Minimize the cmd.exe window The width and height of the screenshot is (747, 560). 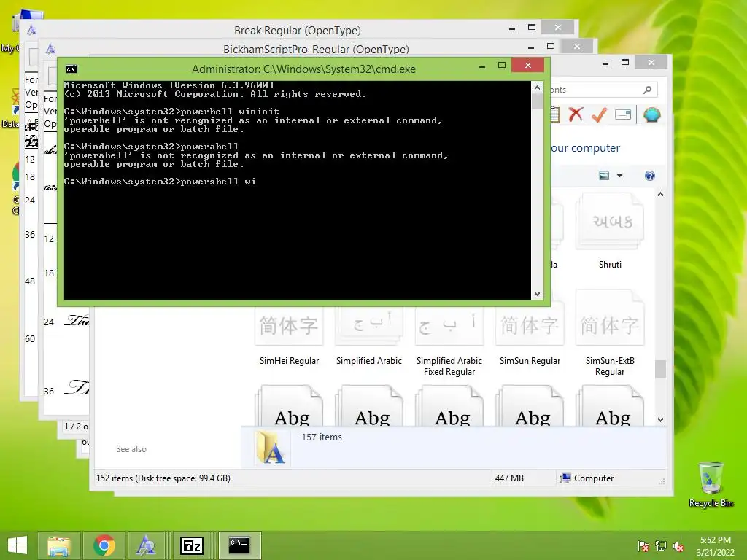(482, 66)
